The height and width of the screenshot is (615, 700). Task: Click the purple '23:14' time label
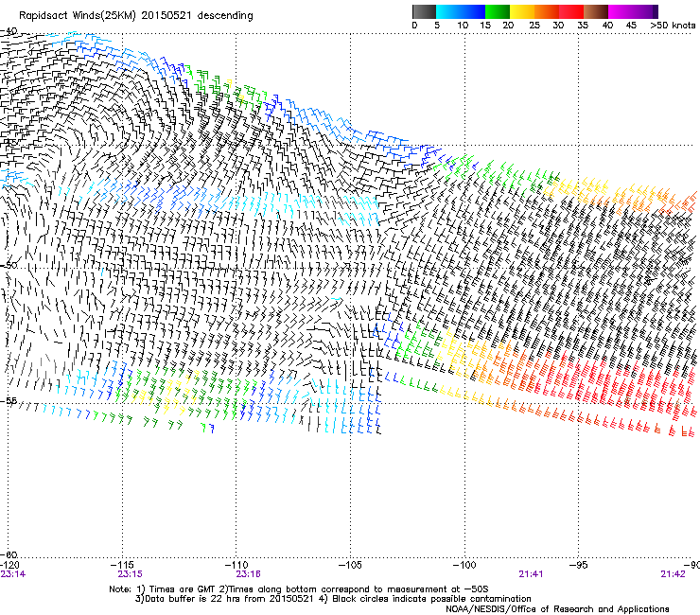[x=13, y=574]
